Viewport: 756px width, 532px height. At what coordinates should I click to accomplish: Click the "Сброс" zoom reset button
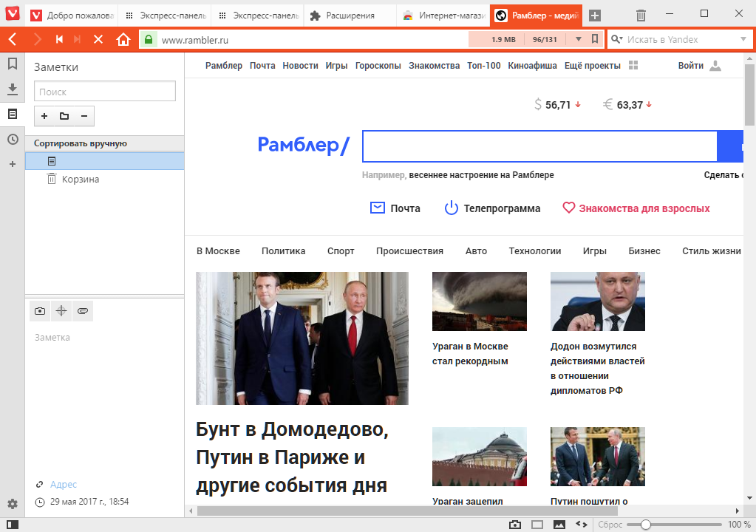[x=610, y=525]
